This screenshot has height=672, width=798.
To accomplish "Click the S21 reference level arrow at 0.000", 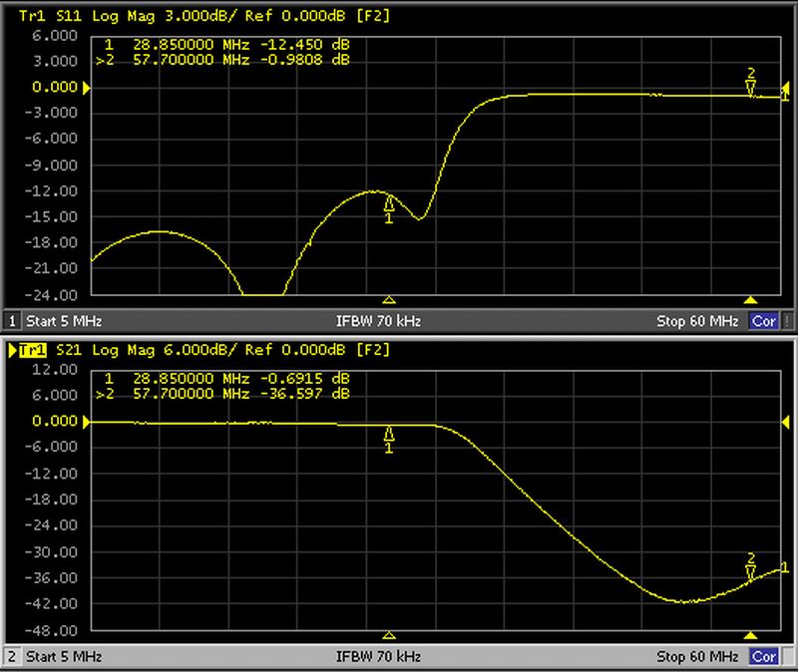I will [87, 422].
